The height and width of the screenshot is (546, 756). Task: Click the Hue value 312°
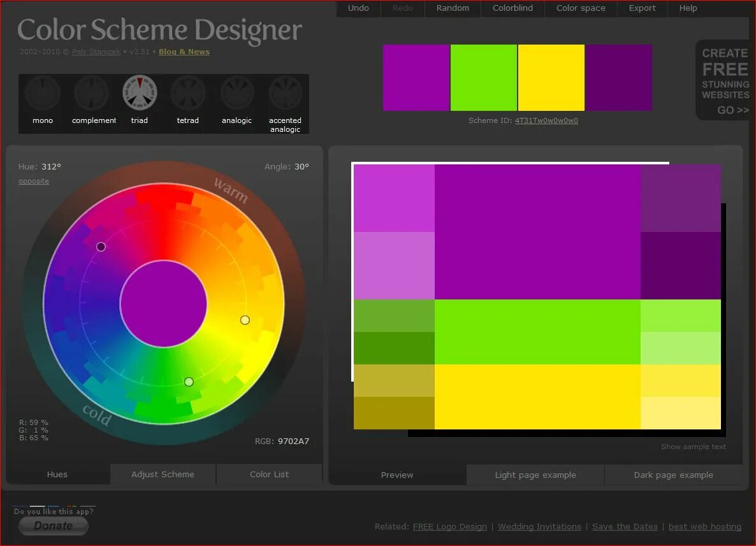pos(51,167)
